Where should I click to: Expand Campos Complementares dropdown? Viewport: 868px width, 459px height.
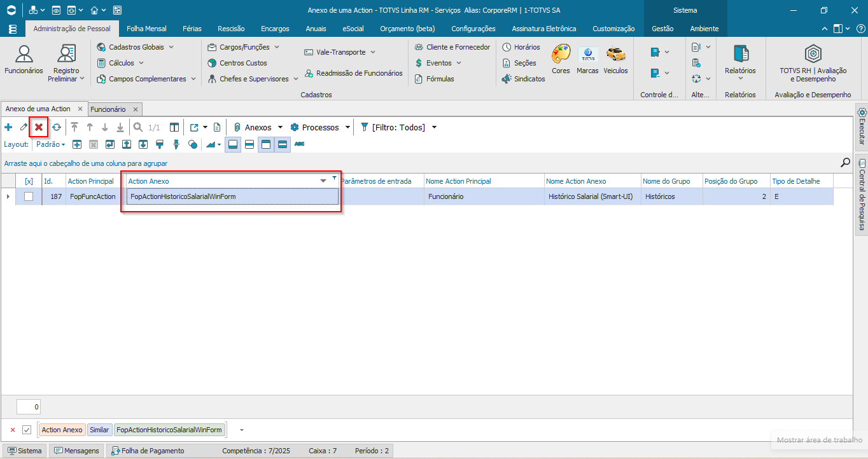pos(193,79)
